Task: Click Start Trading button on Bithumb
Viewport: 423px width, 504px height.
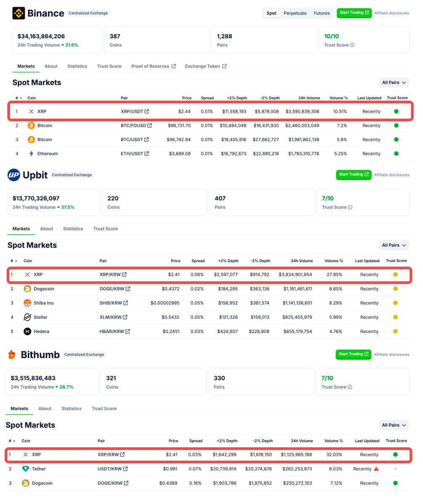Action: coord(353,354)
